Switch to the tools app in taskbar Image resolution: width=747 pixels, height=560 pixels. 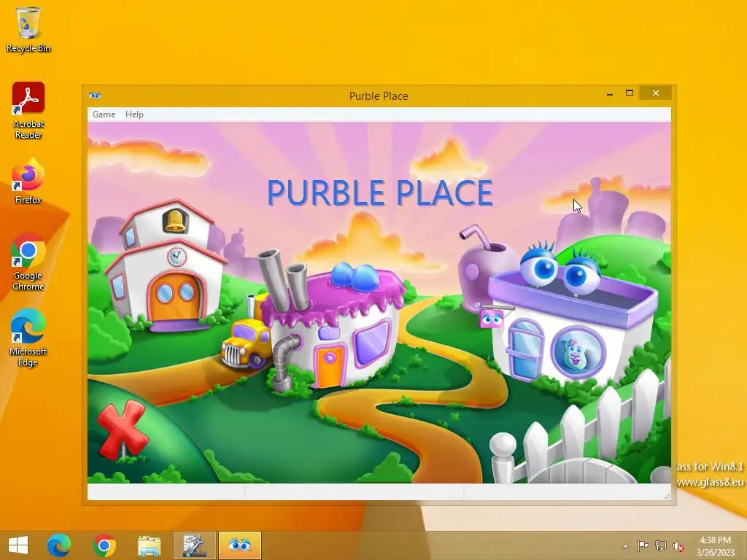point(194,545)
